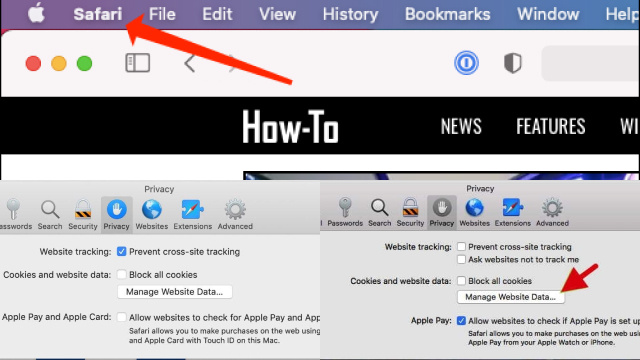Click the privacy shield icon in toolbar

coord(513,63)
